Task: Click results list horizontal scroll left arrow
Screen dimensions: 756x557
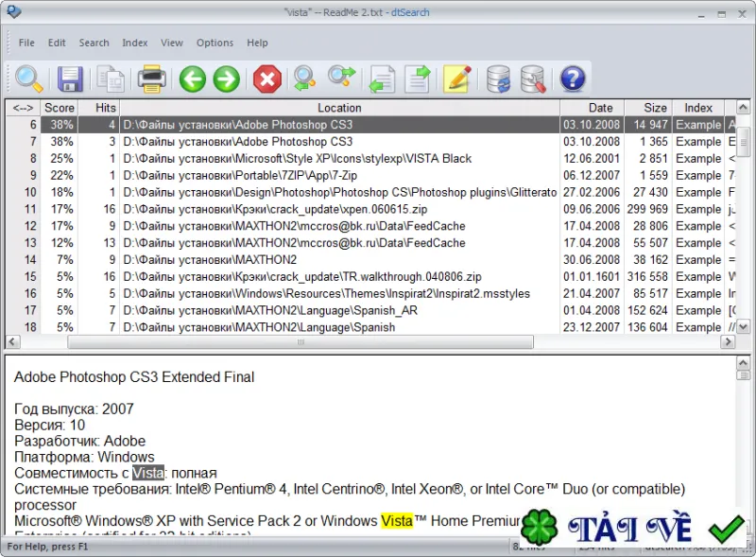Action: [x=12, y=341]
